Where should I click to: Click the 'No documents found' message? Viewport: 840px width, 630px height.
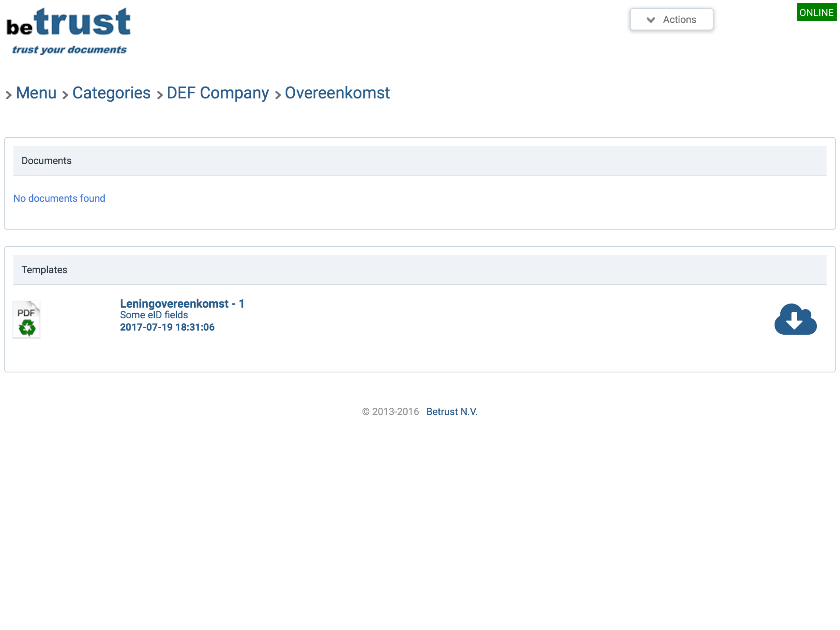tap(59, 198)
